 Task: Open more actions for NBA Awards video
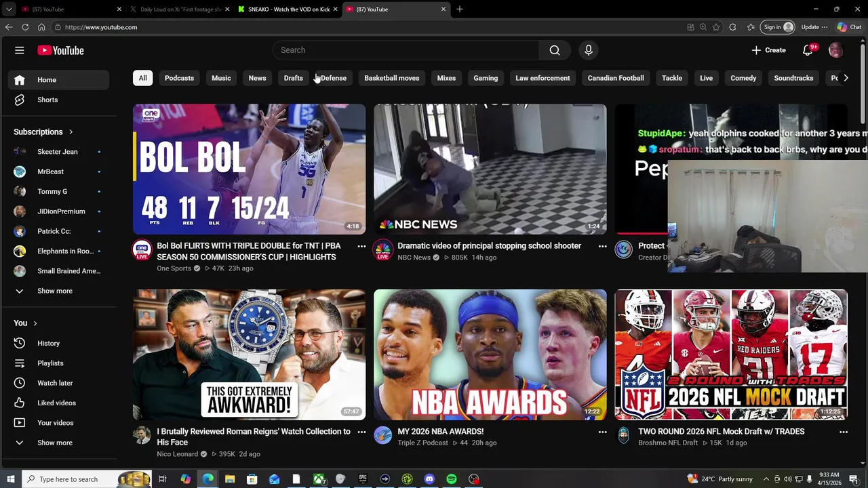pos(602,432)
